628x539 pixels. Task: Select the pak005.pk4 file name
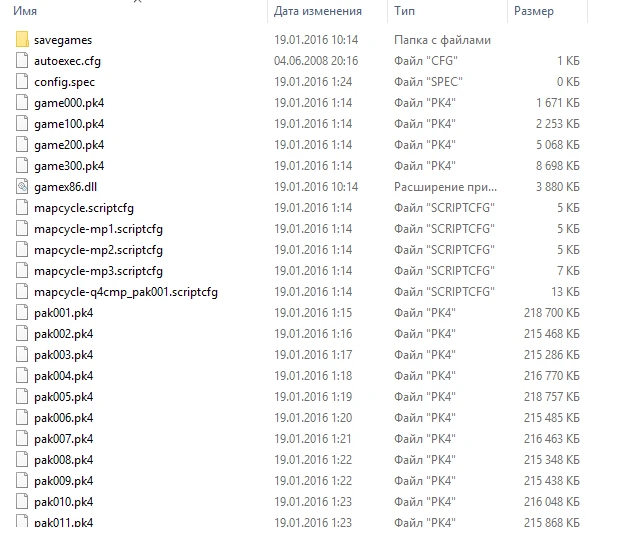click(x=63, y=397)
